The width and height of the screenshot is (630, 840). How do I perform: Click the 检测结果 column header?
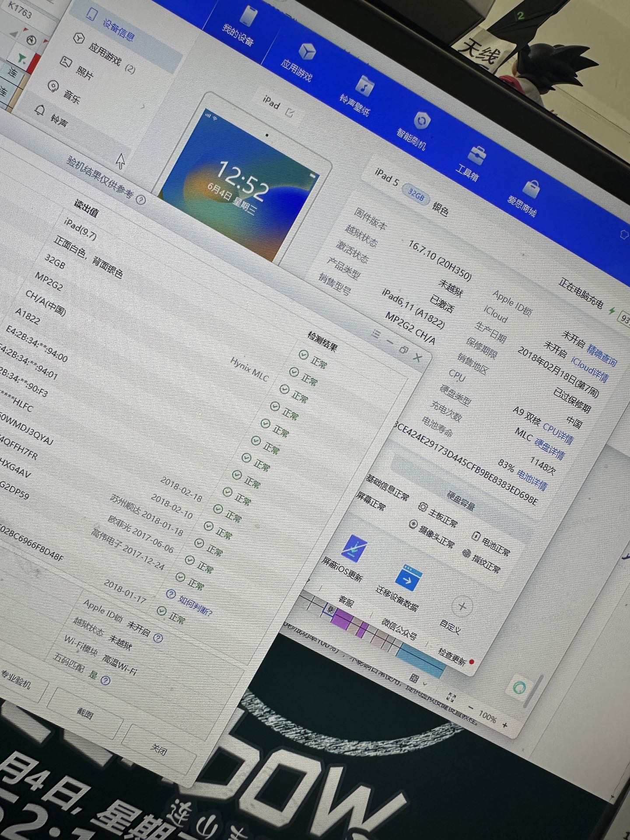[x=322, y=342]
